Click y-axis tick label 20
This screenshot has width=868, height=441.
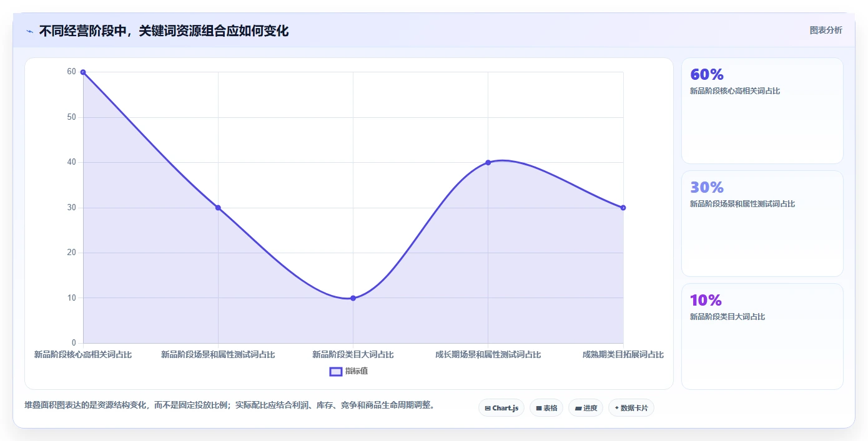(x=72, y=253)
